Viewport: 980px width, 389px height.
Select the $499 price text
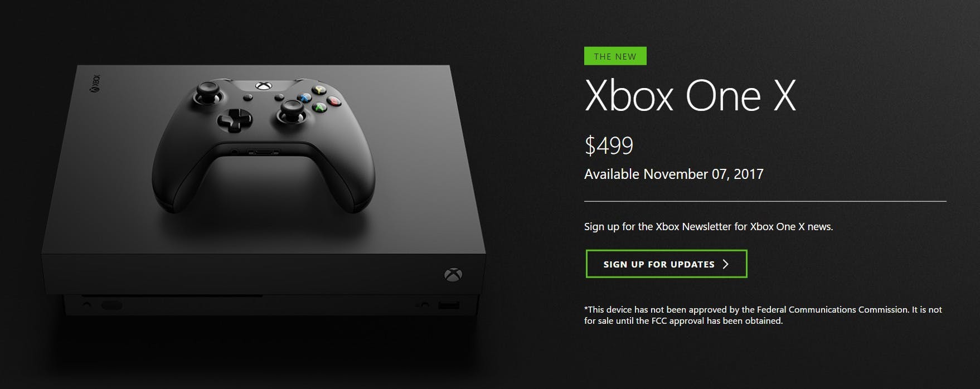click(609, 145)
